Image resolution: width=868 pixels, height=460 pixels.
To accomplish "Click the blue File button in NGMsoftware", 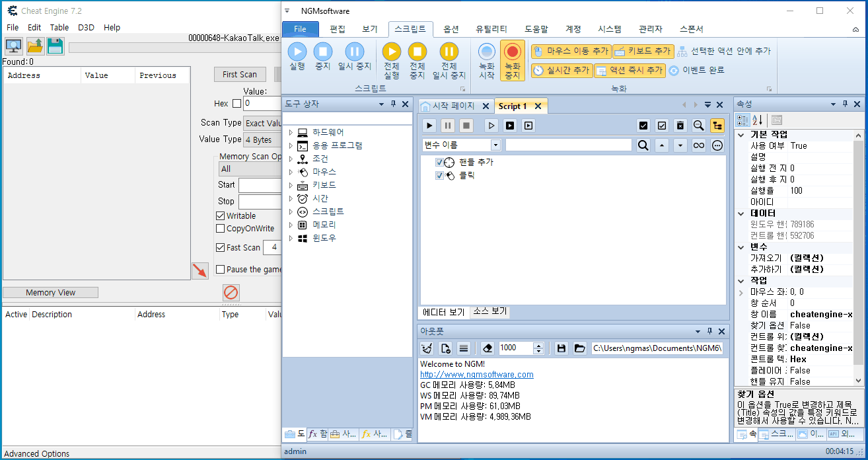I will (x=300, y=29).
